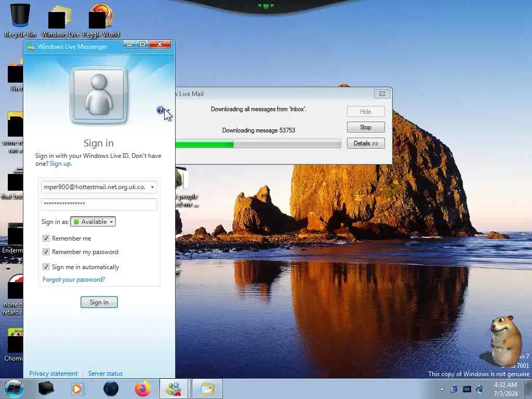Click the Forgot your password link
Image resolution: width=532 pixels, height=399 pixels.
coord(74,279)
